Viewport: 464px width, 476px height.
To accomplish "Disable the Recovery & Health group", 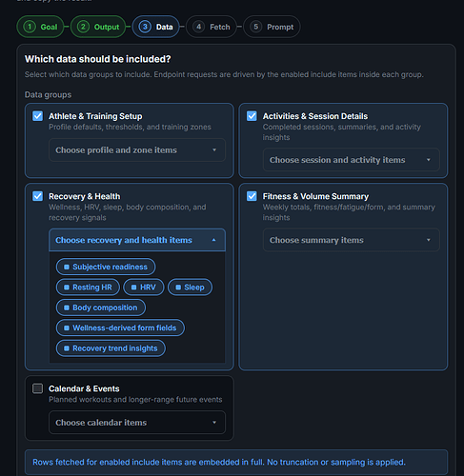I will pyautogui.click(x=37, y=196).
